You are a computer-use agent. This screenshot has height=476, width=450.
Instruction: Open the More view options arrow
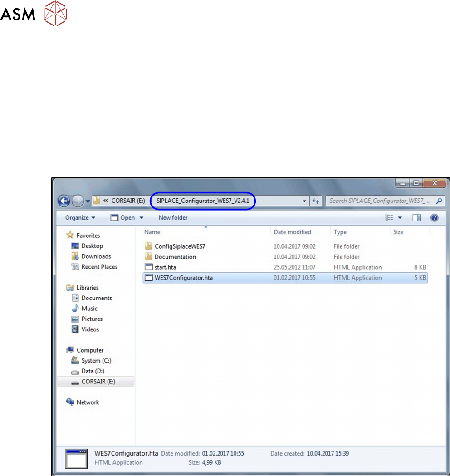click(x=400, y=218)
